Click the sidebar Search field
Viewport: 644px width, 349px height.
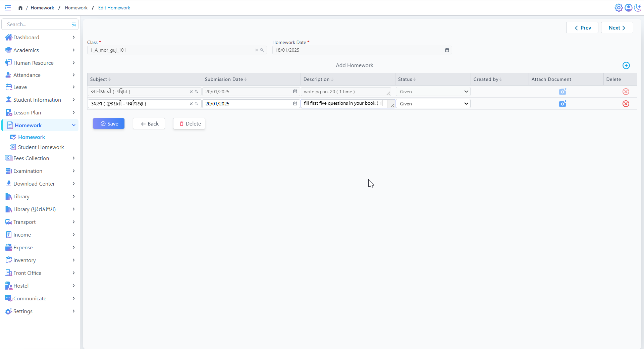37,24
